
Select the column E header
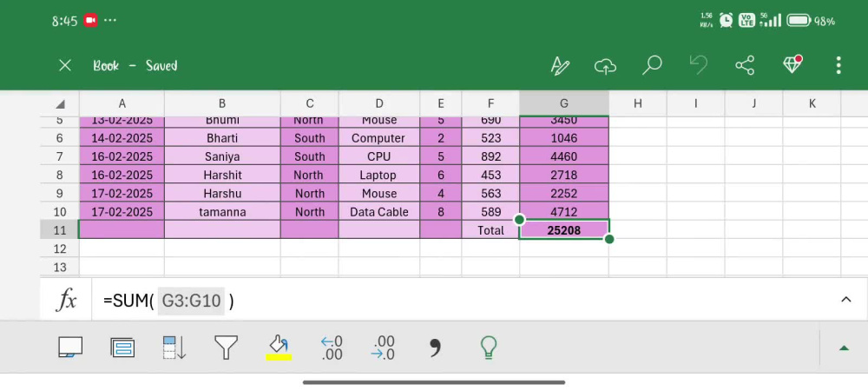441,103
